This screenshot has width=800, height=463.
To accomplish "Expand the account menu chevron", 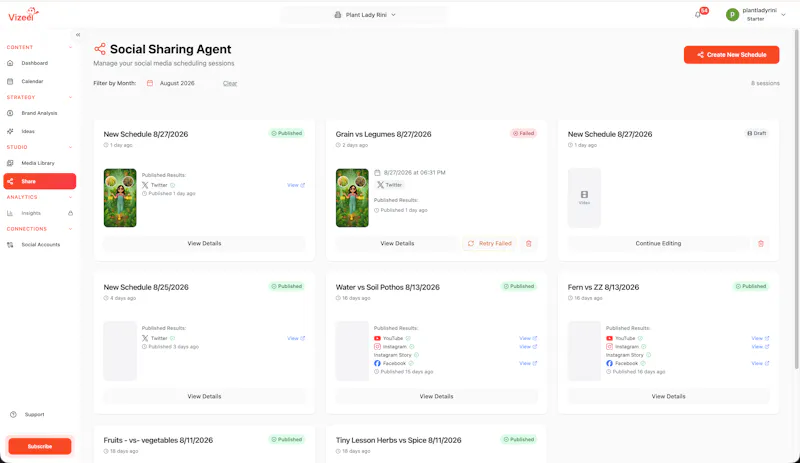I will pos(783,15).
